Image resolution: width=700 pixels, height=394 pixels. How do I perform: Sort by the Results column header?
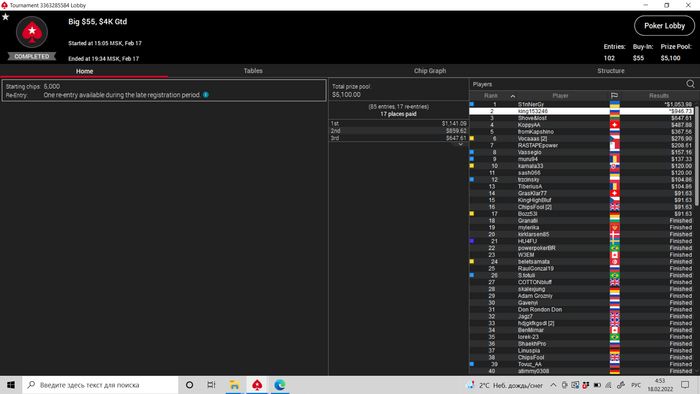click(658, 95)
